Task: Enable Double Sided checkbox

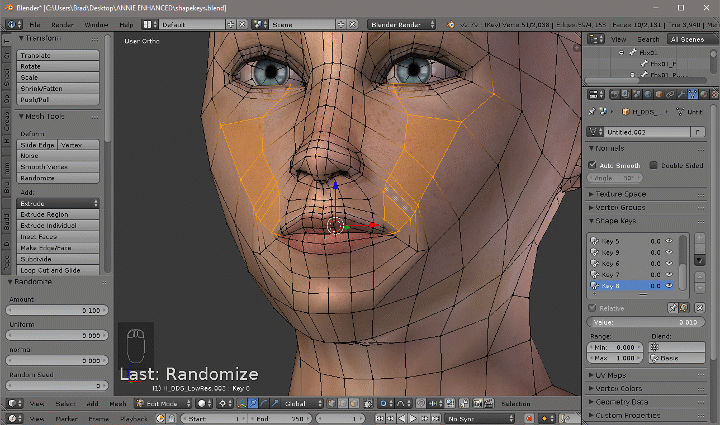Action: [x=653, y=164]
